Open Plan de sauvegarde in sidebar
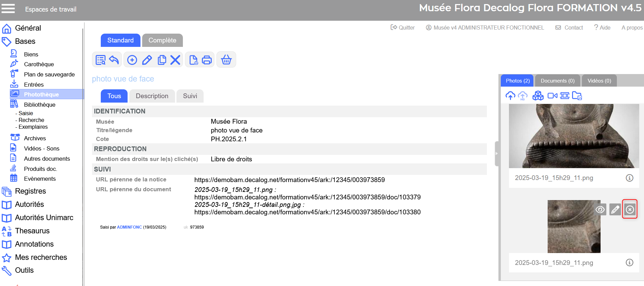Image resolution: width=644 pixels, height=286 pixels. click(x=49, y=74)
